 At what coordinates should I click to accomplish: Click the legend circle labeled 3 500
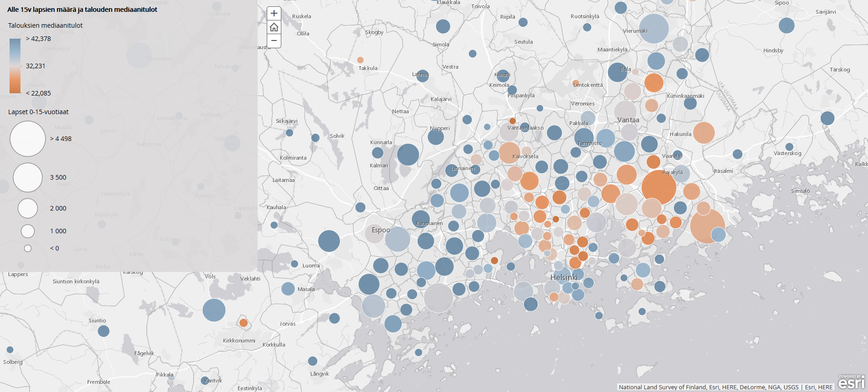point(28,177)
